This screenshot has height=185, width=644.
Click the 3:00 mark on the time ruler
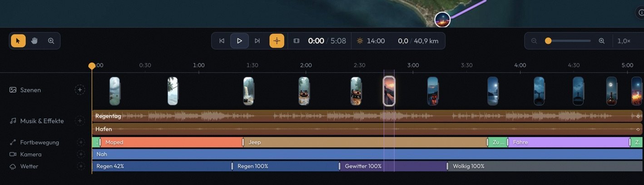413,65
